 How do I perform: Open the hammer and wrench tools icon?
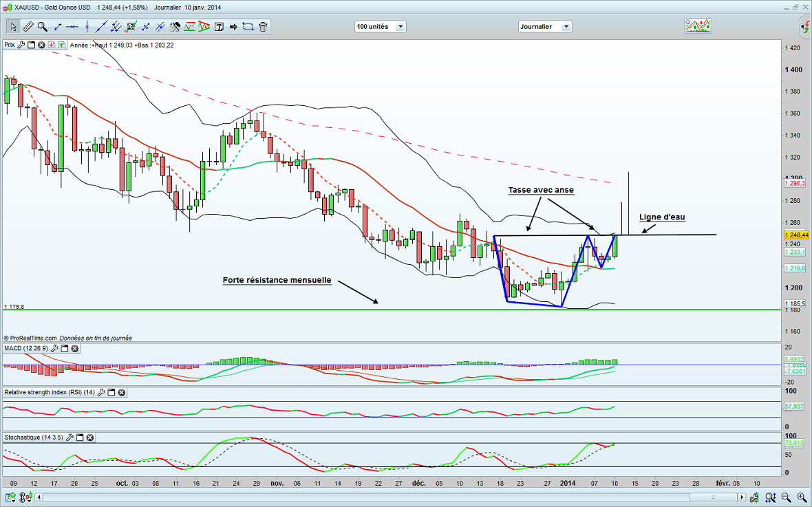175,27
